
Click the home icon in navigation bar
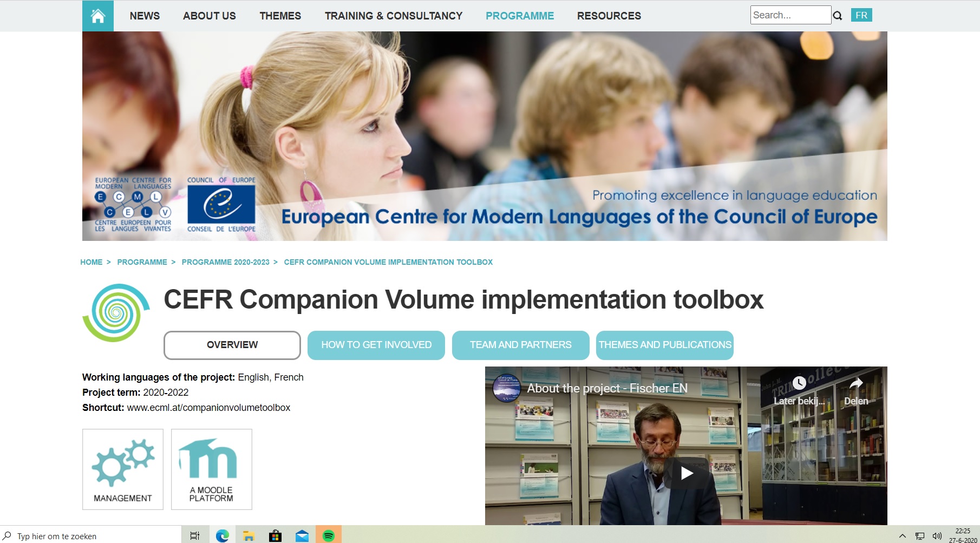[x=98, y=16]
